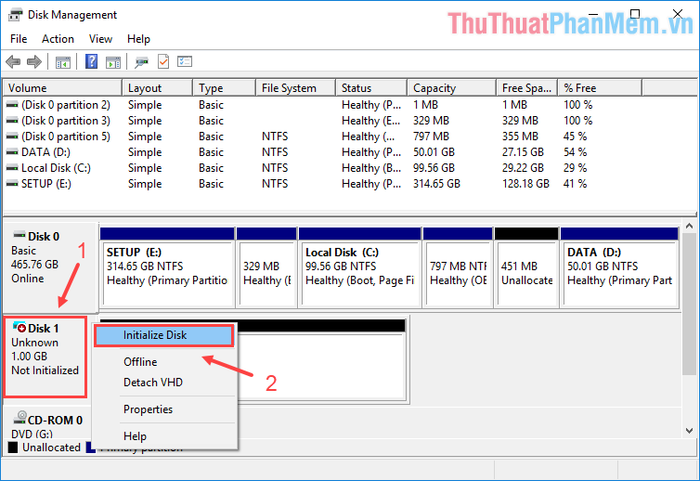700x481 pixels.
Task: Sort by the Free Space column header
Action: click(x=527, y=88)
